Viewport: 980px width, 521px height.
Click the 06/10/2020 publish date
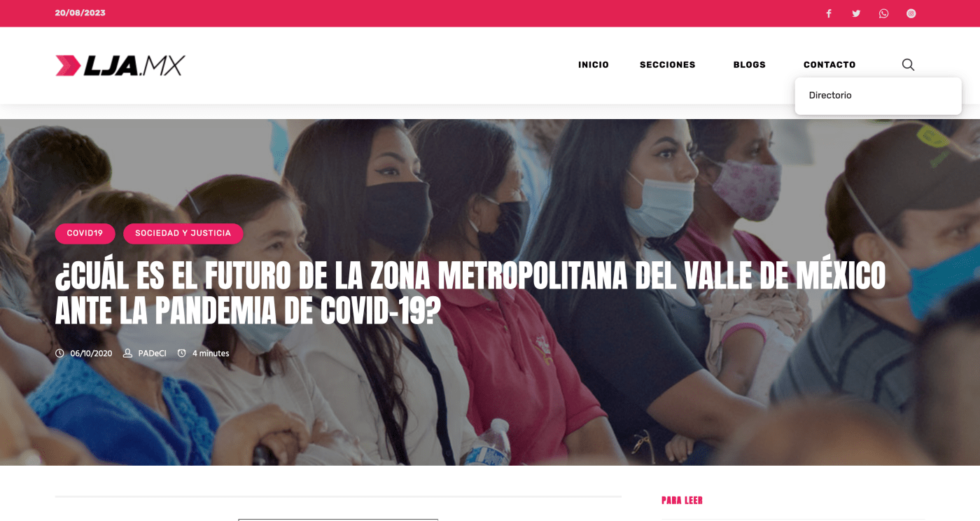pyautogui.click(x=91, y=354)
